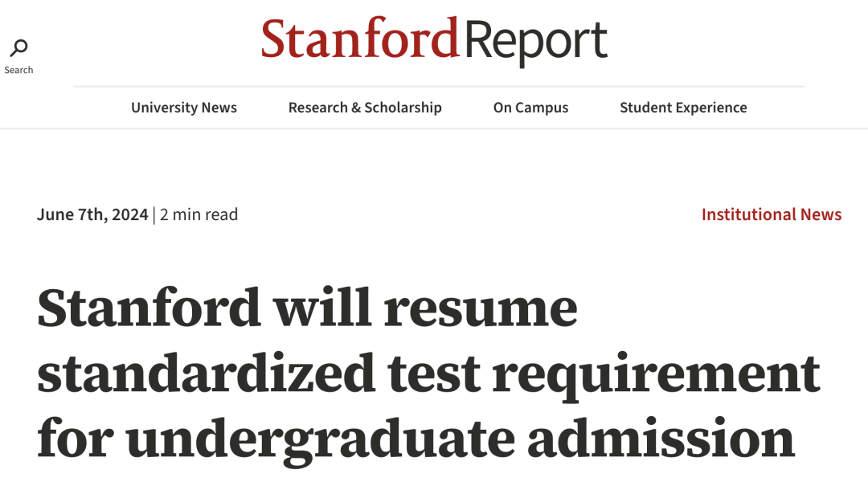Open the University News section

coord(184,108)
